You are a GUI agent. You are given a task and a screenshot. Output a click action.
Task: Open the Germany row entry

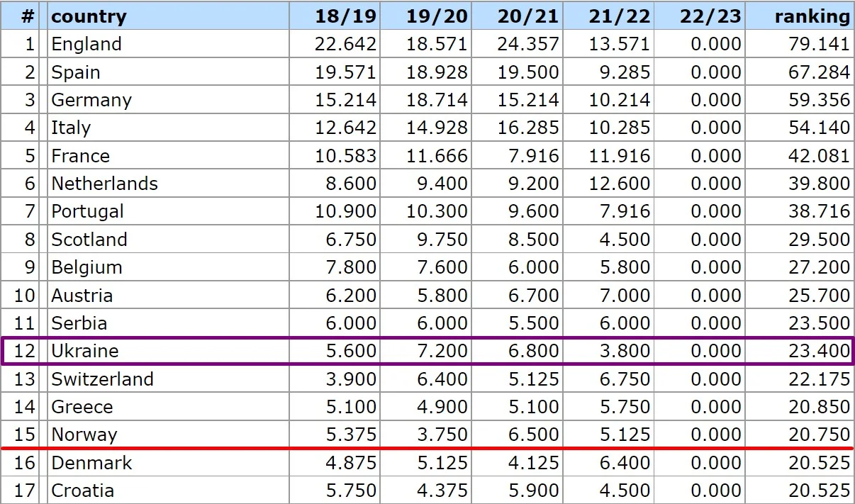coord(91,100)
